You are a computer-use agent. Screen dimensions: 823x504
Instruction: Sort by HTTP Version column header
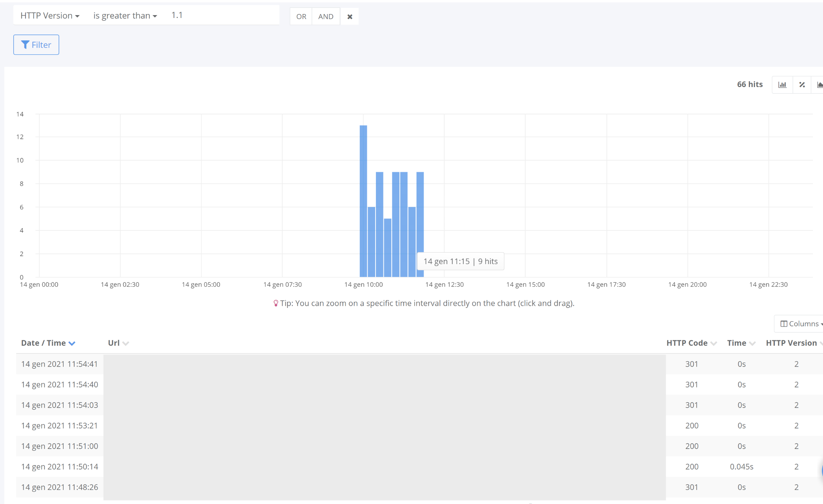(x=794, y=343)
